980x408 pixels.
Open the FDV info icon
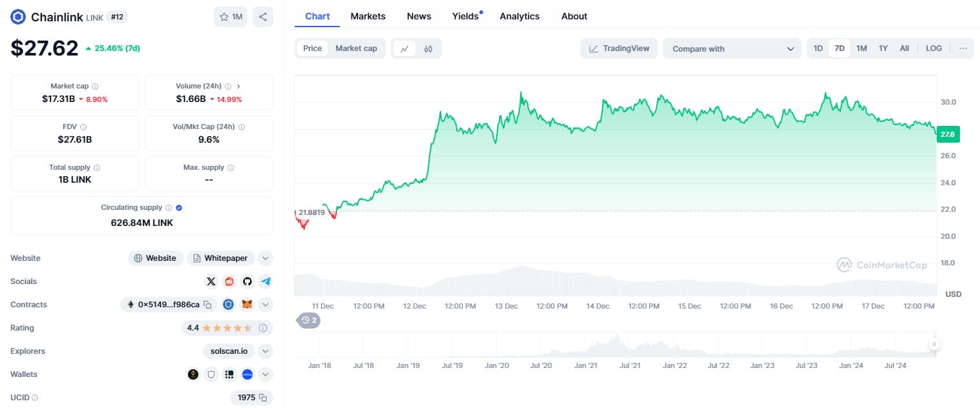(83, 127)
